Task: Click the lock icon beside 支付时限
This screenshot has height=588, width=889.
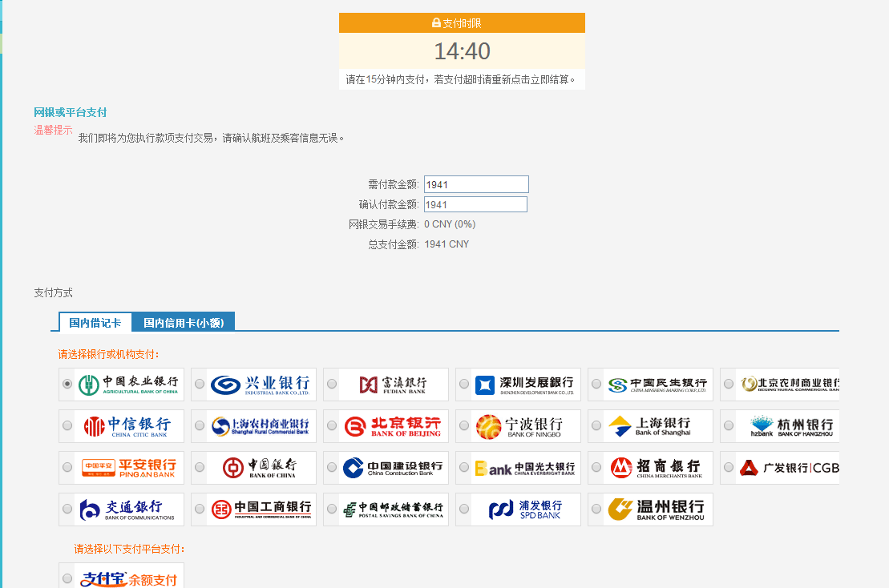Action: coord(436,23)
